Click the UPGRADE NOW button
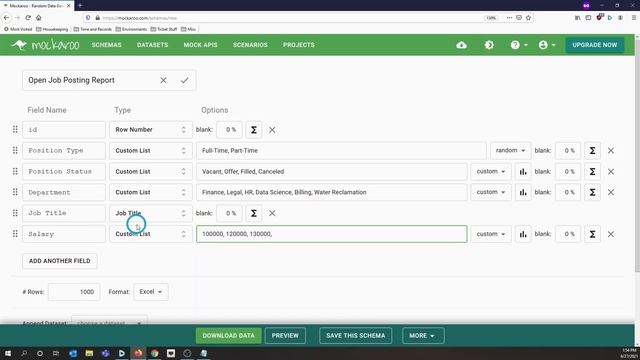 click(594, 45)
